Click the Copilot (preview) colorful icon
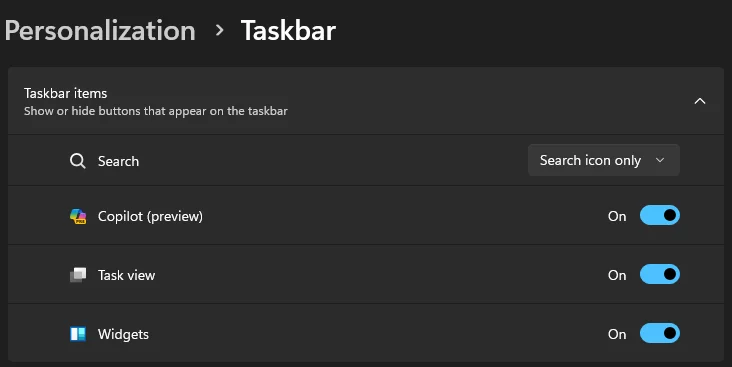This screenshot has height=367, width=732. (x=78, y=216)
